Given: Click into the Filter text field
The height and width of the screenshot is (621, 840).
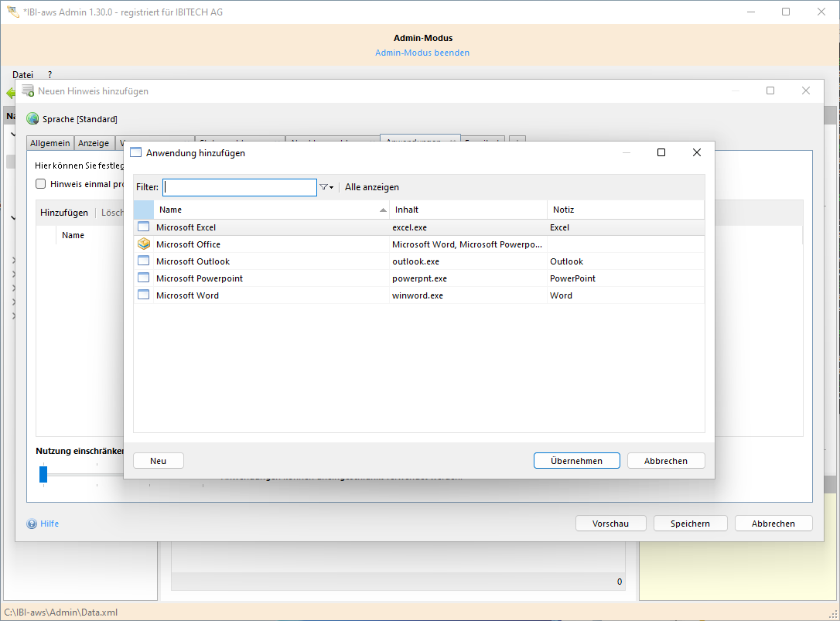Looking at the screenshot, I should pos(240,187).
